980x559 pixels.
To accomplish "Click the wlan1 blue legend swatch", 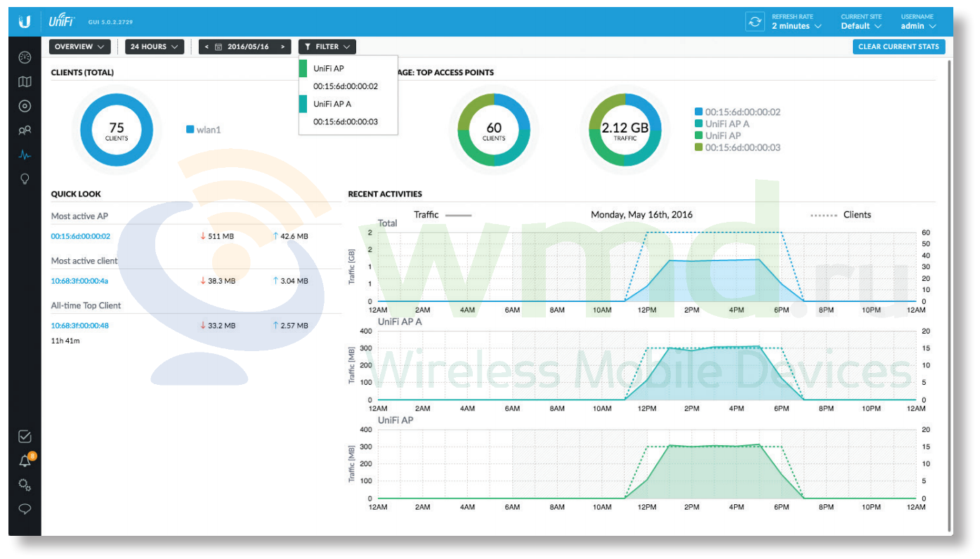I will coord(190,129).
